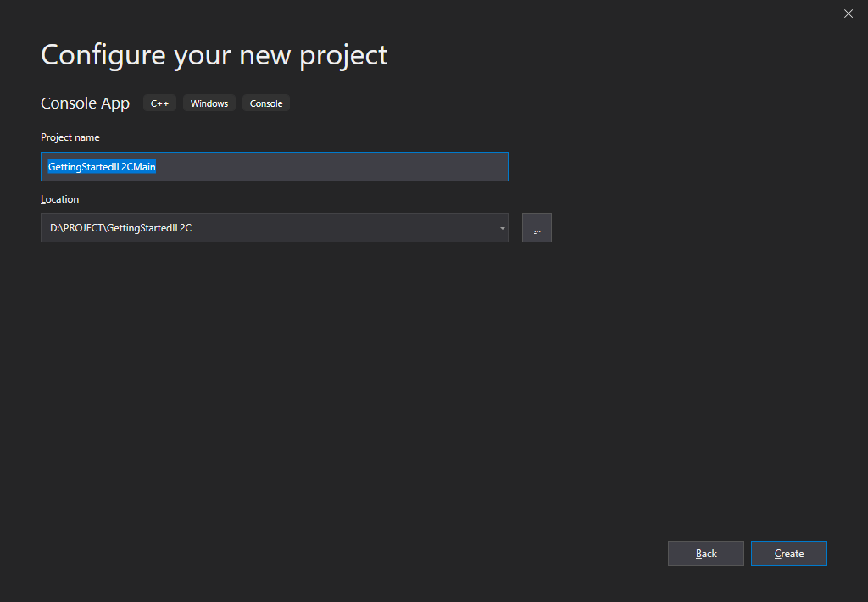This screenshot has height=602, width=868.
Task: Click the C++ language tag
Action: click(x=159, y=103)
